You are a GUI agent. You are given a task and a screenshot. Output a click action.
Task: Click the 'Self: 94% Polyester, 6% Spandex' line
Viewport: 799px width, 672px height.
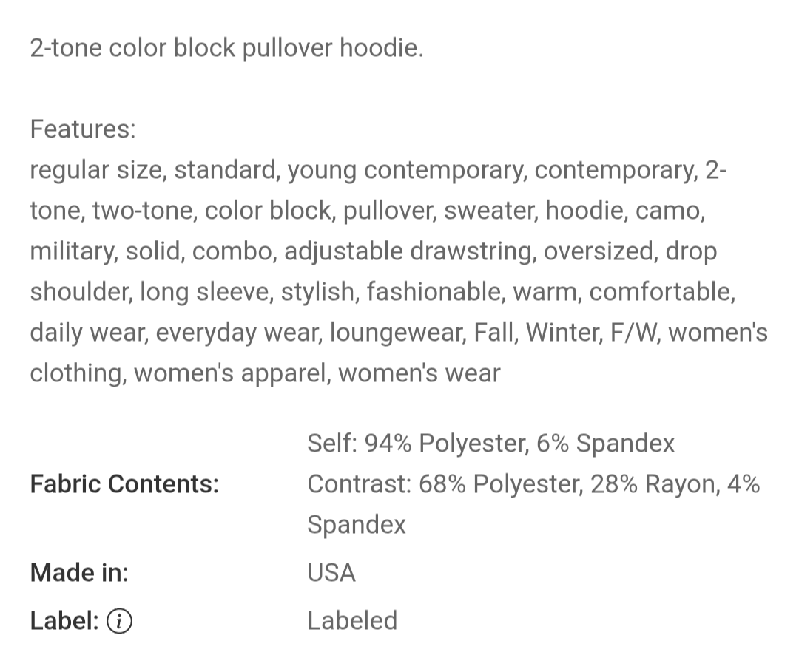click(490, 443)
